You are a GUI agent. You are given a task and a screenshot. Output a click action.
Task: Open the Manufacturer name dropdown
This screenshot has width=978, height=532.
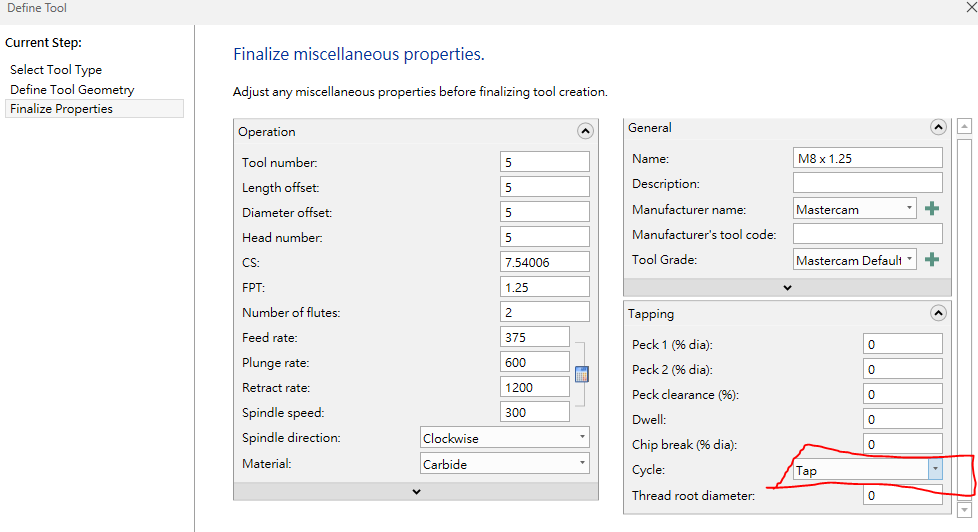coord(855,209)
